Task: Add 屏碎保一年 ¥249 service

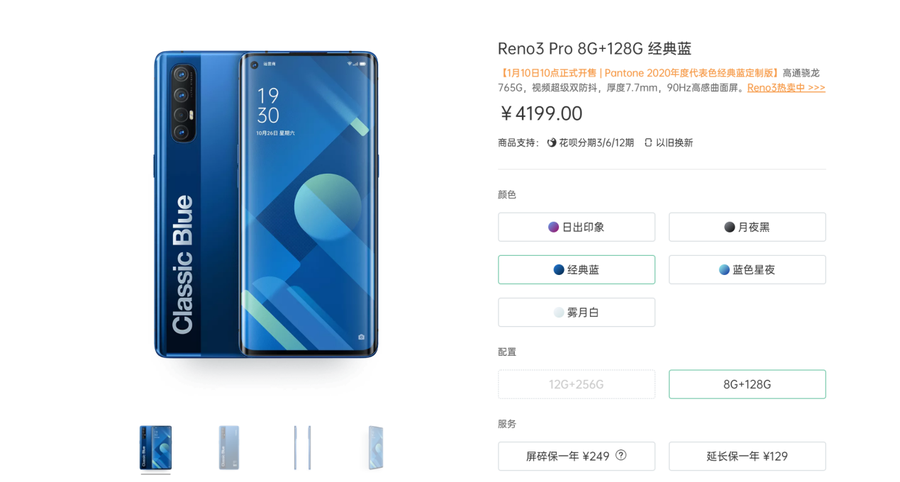Action: (576, 456)
